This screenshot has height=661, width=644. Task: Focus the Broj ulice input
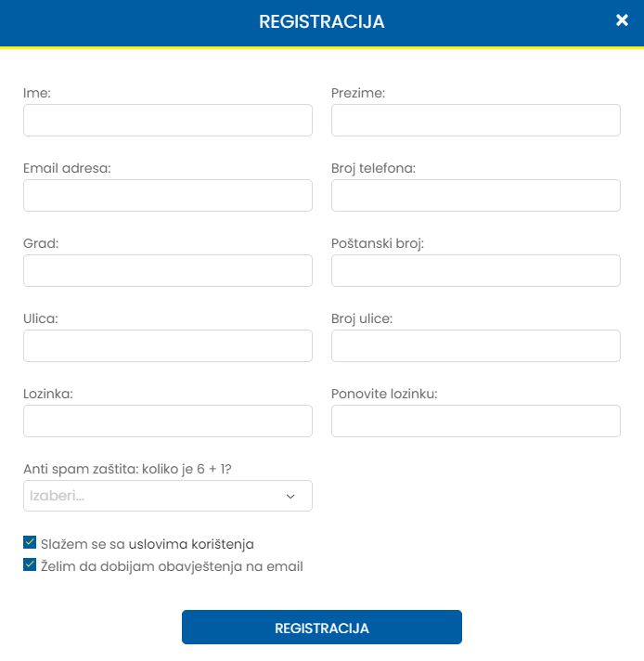(476, 345)
